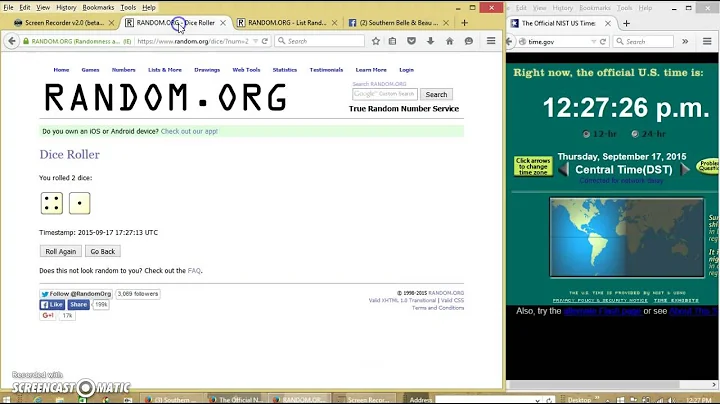This screenshot has width=720, height=404.
Task: Open the URL history dropdown in left window
Action: point(255,41)
